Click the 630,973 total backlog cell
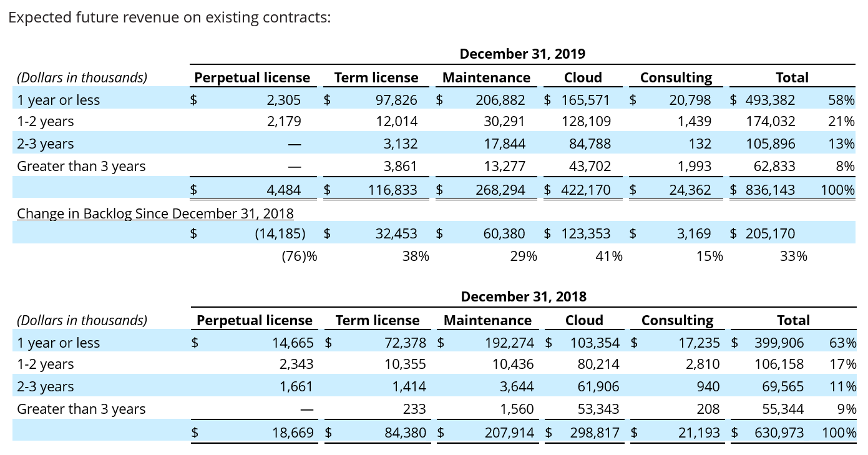This screenshot has height=455, width=868. 779,433
